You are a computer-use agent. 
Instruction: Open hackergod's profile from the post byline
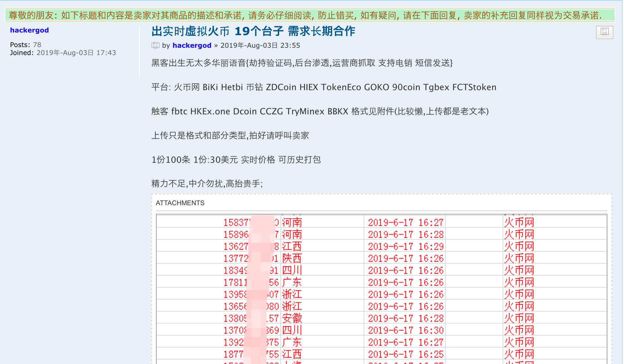(192, 45)
